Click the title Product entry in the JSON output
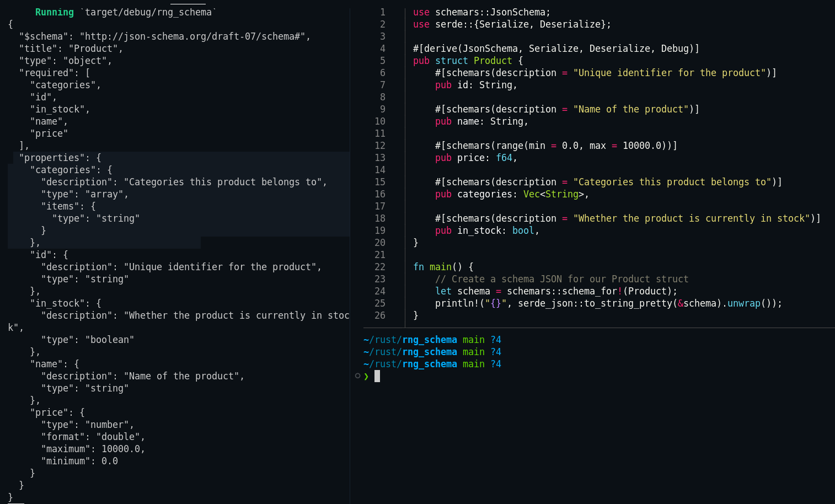This screenshot has height=504, width=835. click(x=72, y=48)
